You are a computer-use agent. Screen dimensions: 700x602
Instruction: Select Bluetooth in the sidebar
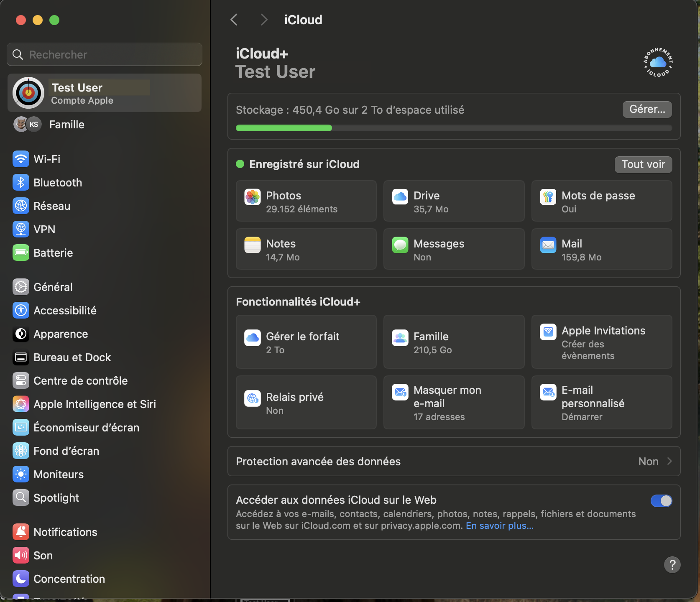tap(58, 183)
